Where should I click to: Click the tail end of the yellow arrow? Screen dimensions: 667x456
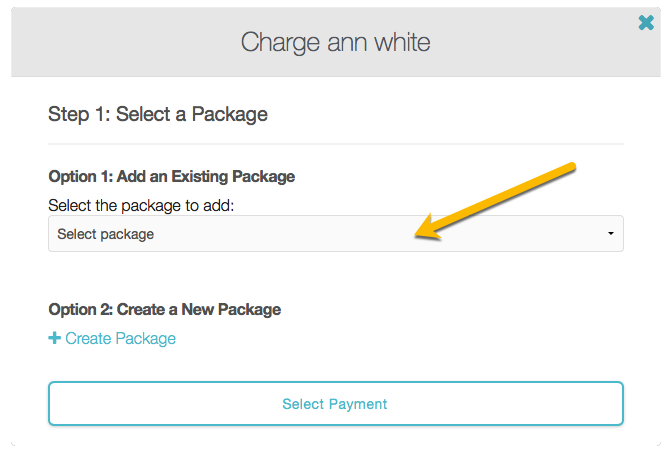pos(572,165)
